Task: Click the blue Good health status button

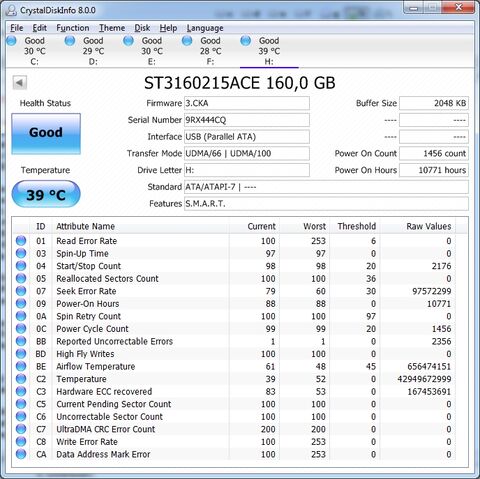Action: [46, 134]
